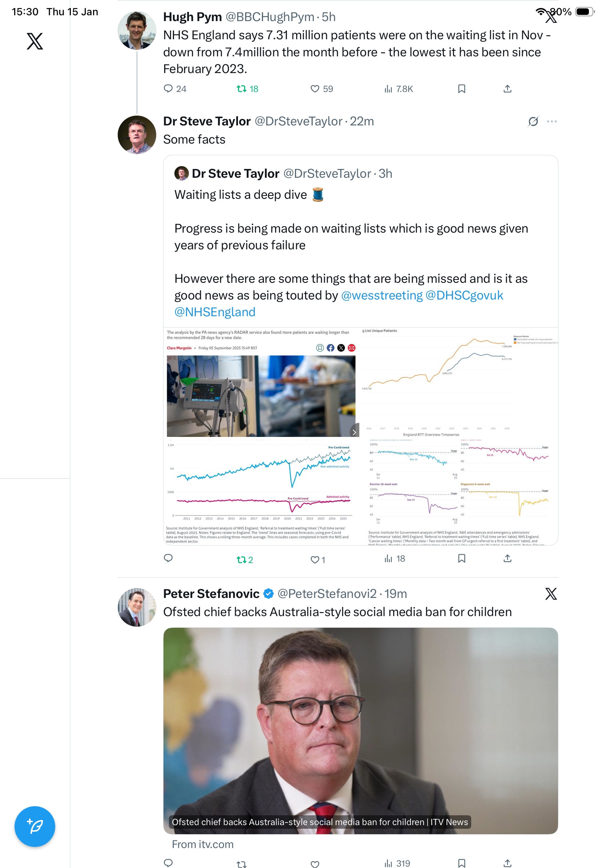Open Peter Stefanovic's profile picture
606x868 pixels.
137,607
